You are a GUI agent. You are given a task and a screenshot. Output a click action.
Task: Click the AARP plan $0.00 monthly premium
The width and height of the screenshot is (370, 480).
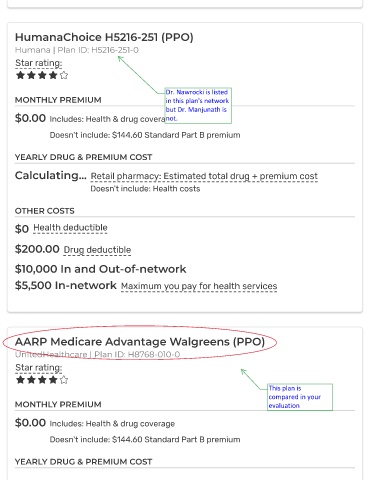[30, 423]
